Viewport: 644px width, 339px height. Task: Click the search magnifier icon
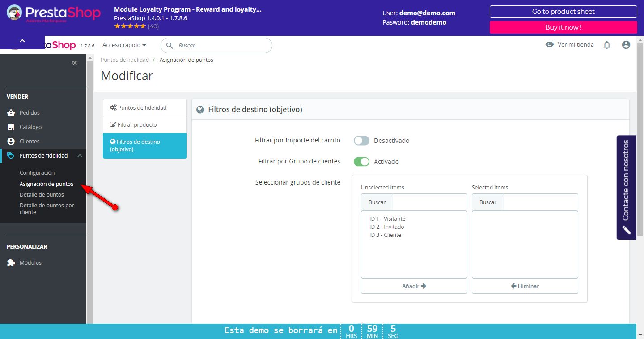(x=169, y=45)
